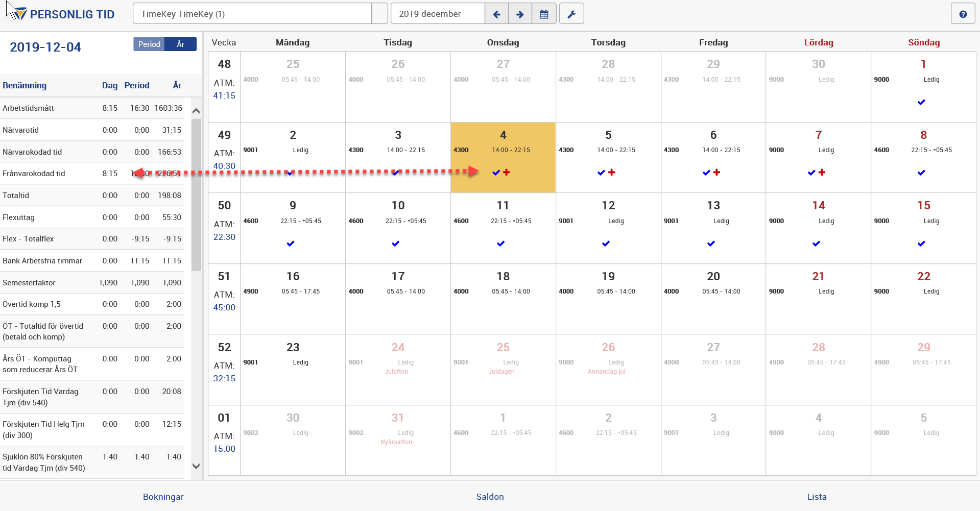Screen dimensions: 980x511
Task: Click the blue checkmark on Monday 9
Action: tap(291, 244)
